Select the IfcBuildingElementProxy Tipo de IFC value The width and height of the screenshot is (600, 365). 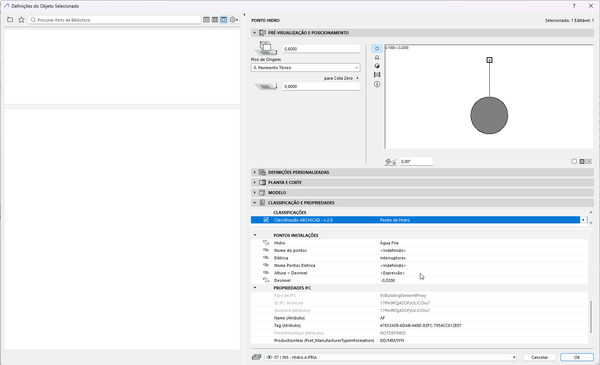(403, 295)
